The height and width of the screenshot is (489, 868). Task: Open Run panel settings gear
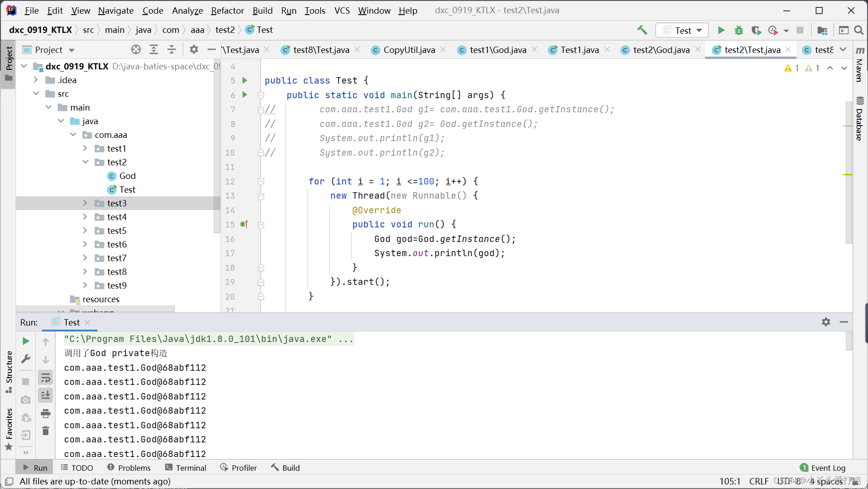pyautogui.click(x=826, y=322)
